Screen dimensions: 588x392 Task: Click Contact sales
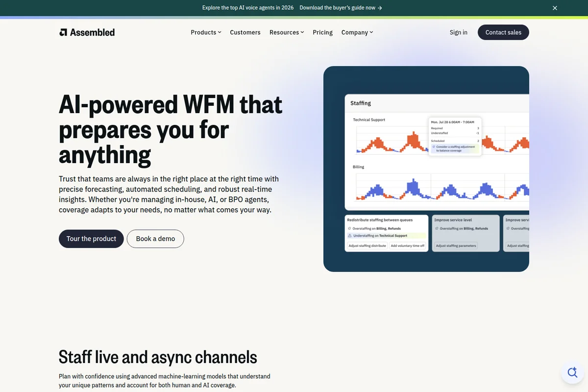pos(503,32)
